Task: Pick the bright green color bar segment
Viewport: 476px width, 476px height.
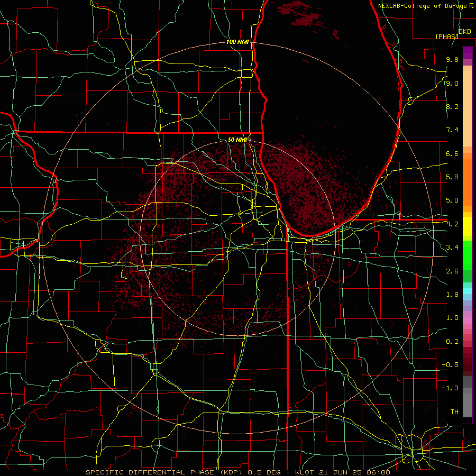Action: (467, 255)
